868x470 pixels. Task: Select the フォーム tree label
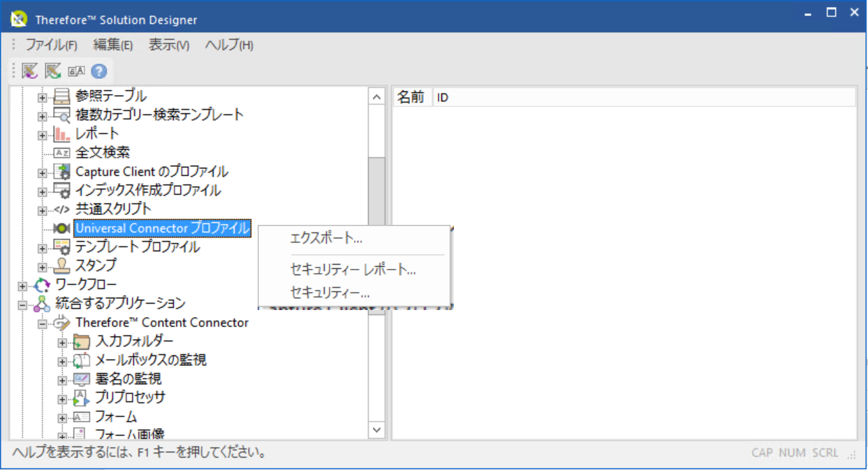[x=116, y=417]
